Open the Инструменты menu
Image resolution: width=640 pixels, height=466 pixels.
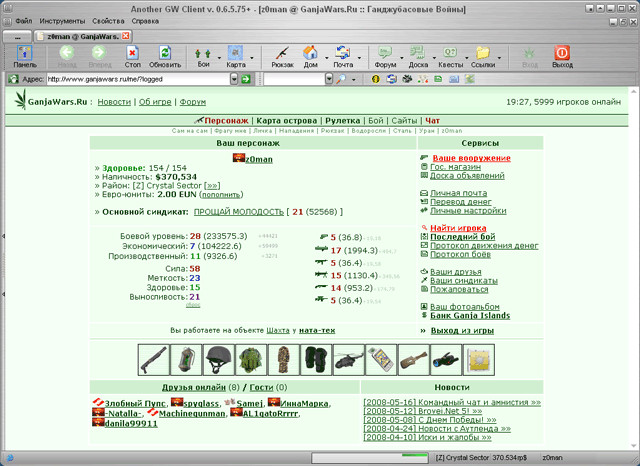(62, 21)
